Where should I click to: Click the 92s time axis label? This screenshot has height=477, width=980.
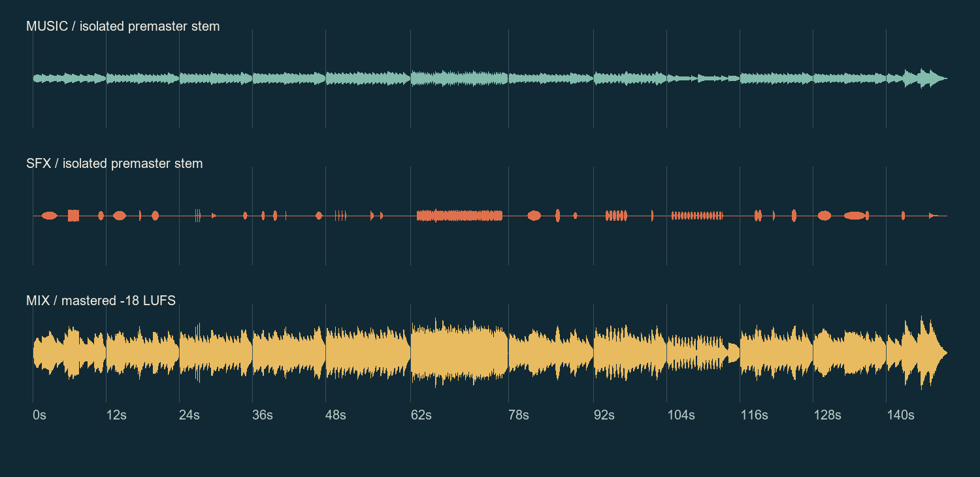coord(604,415)
